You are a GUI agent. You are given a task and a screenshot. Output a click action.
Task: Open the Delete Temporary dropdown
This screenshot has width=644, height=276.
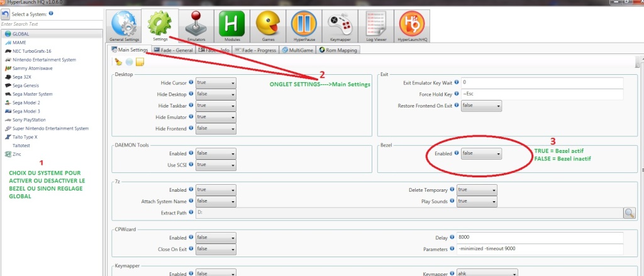tap(477, 190)
